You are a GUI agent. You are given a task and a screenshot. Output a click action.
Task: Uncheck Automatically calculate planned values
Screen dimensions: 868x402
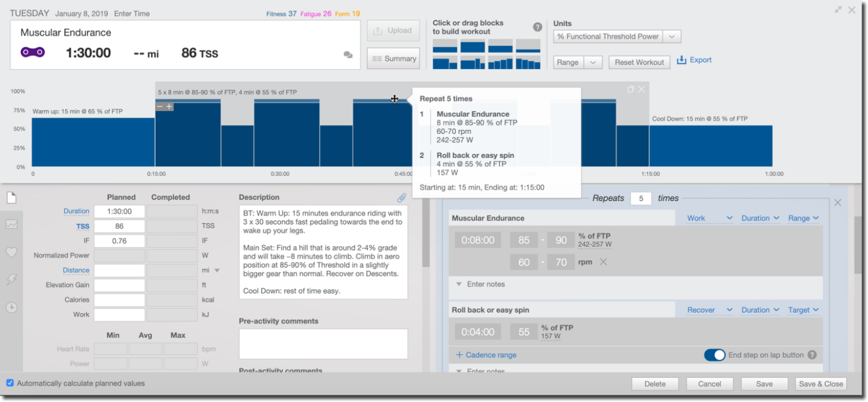point(9,382)
